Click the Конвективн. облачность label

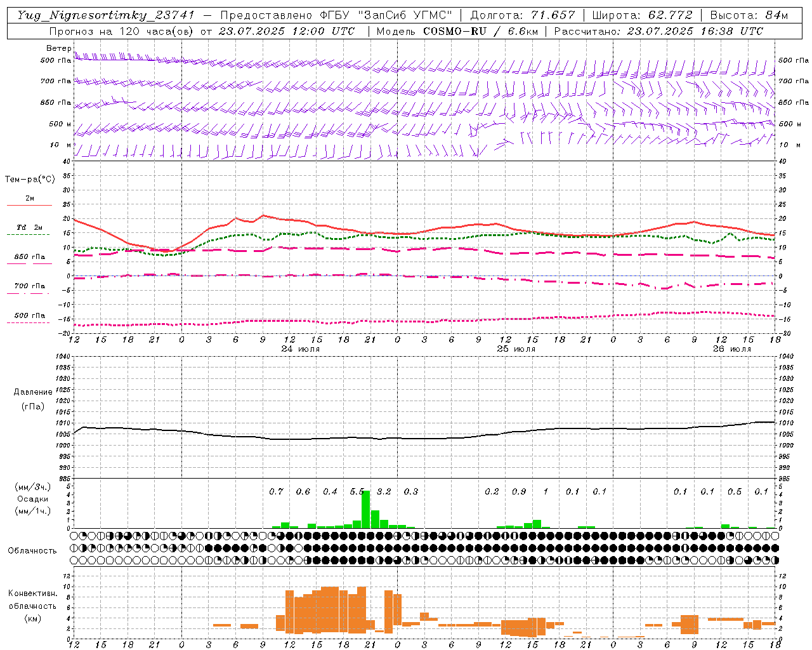pos(32,599)
